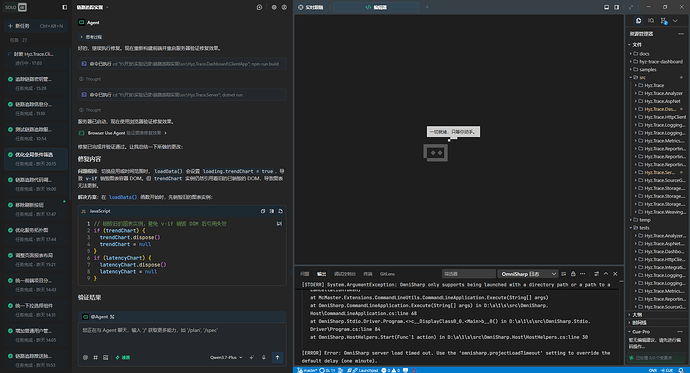The image size is (690, 373).
Task: Toggle word wrap inside the code block
Action: tap(279, 224)
